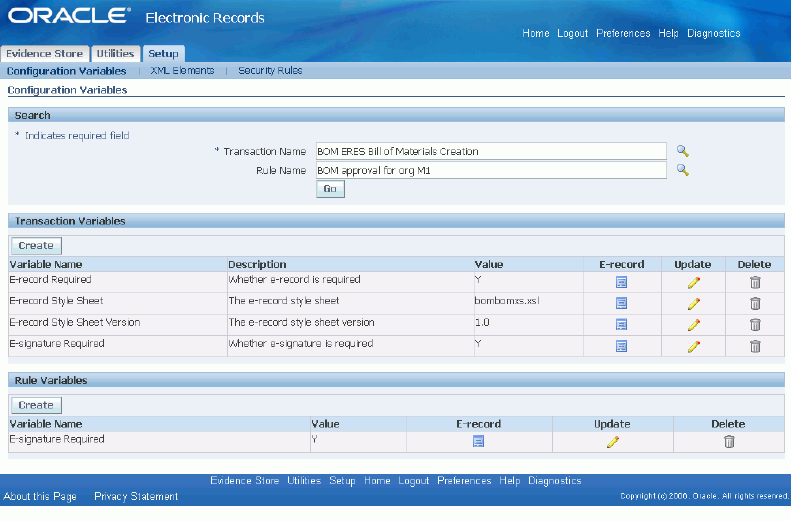View e-record for E-record Style Sheet Version row

622,324
